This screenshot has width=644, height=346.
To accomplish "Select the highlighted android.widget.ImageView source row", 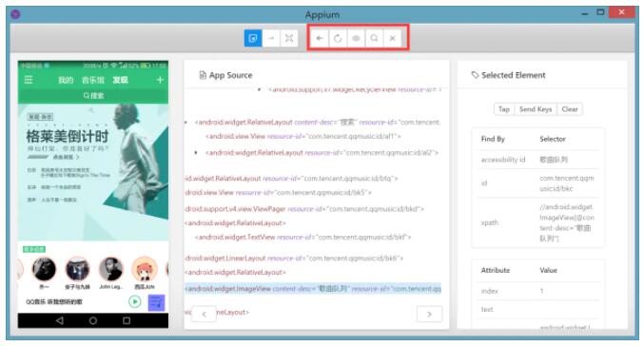I will coord(313,289).
